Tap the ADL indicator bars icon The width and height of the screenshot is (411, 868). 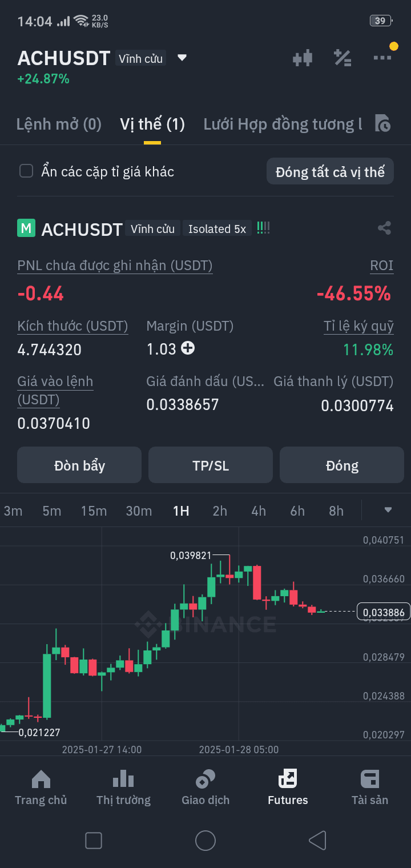263,228
